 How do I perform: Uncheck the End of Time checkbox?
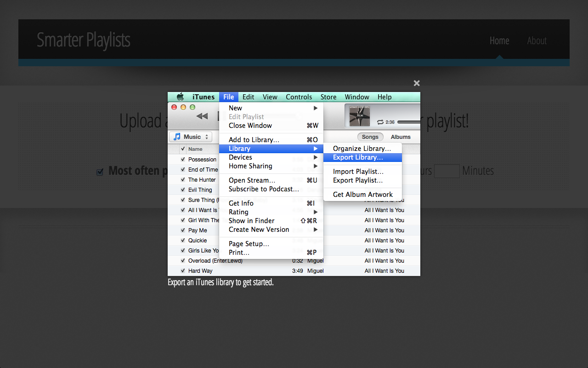point(183,169)
